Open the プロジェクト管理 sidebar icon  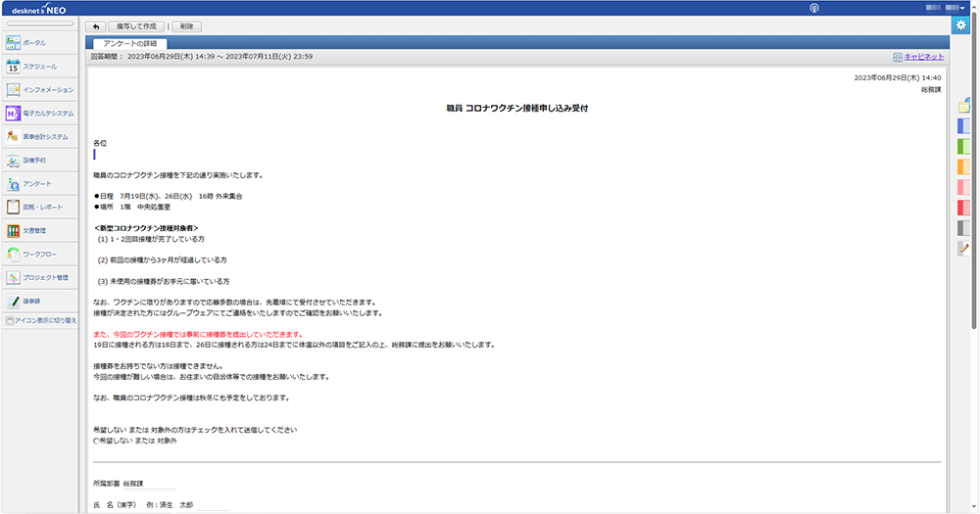(x=13, y=277)
